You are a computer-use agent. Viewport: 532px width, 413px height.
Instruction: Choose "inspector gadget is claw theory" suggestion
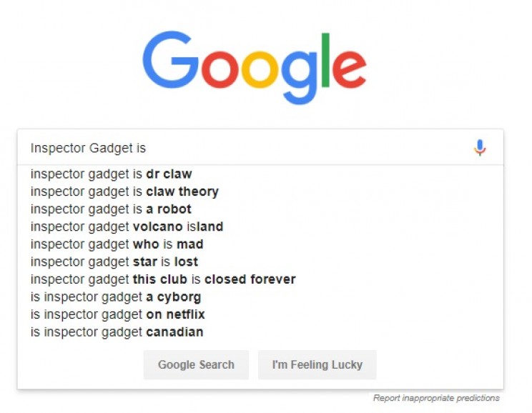[x=124, y=191]
